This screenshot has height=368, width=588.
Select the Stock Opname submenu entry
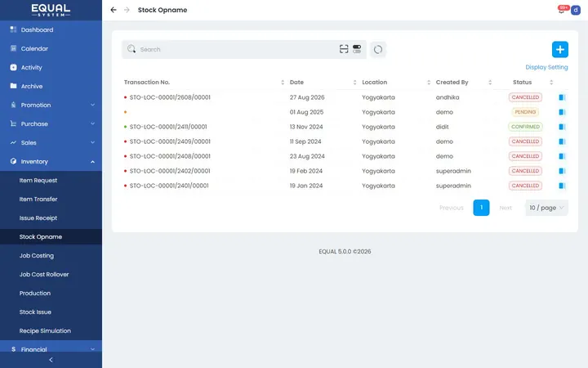click(51, 236)
